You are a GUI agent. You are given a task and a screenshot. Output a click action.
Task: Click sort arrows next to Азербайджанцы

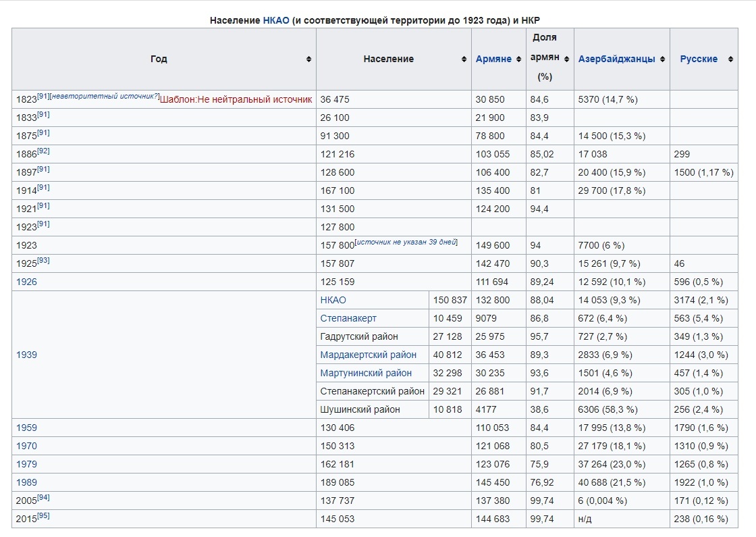pos(662,59)
